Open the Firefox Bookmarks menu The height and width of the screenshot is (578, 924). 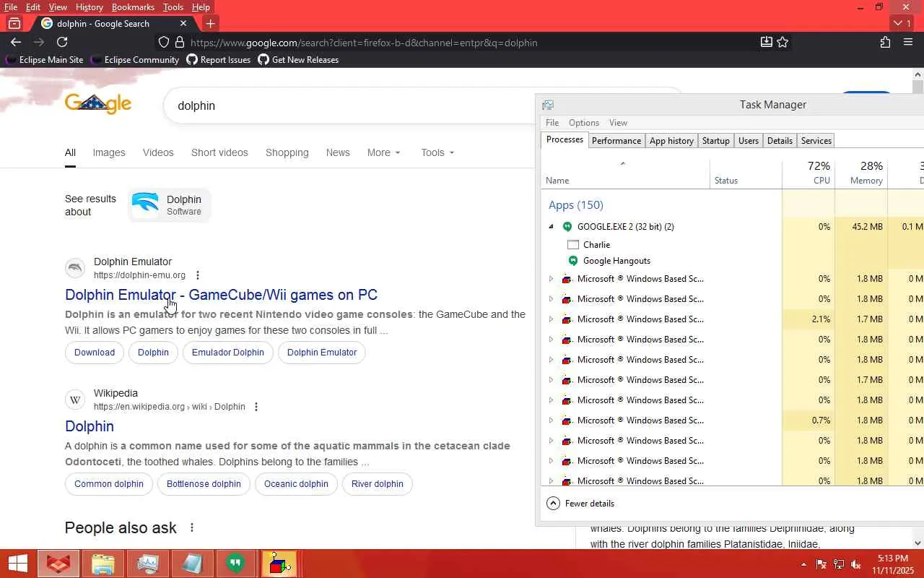click(133, 7)
